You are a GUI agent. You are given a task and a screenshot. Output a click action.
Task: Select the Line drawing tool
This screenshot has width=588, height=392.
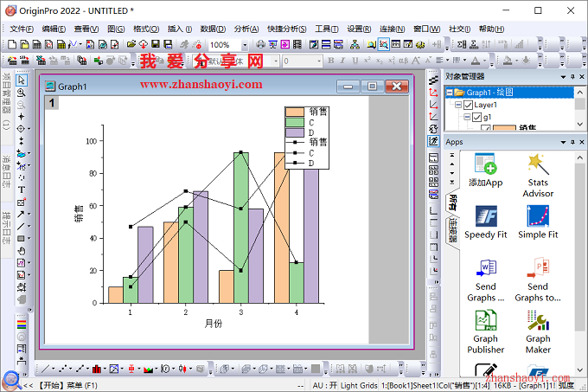tap(21, 226)
